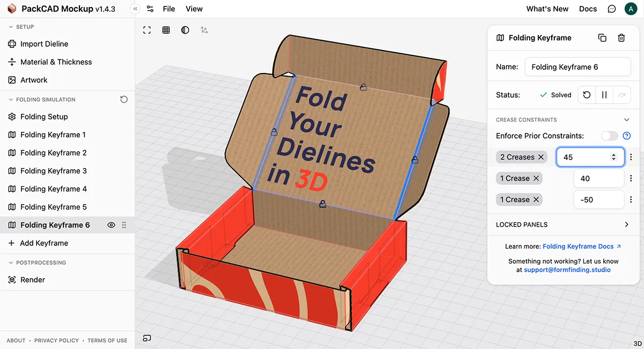This screenshot has width=644, height=349.
Task: Click the fit-to-view frame icon
Action: click(x=147, y=30)
